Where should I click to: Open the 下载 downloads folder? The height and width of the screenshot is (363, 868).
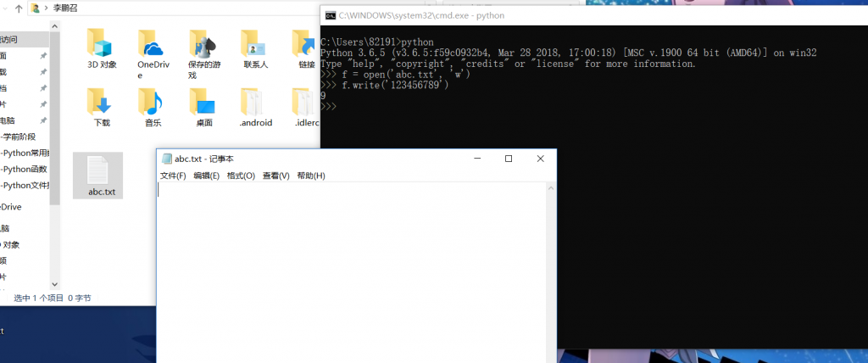click(102, 103)
